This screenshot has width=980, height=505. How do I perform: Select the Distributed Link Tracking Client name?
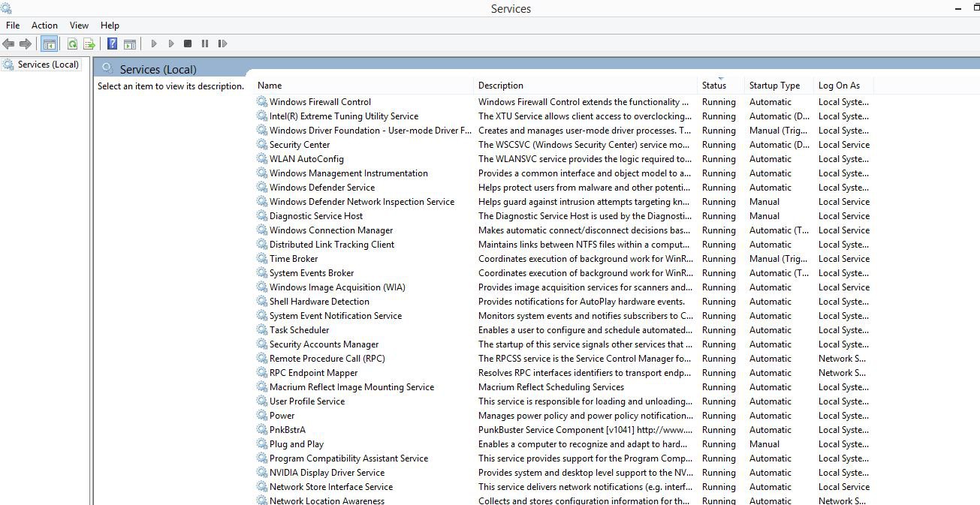tap(332, 245)
